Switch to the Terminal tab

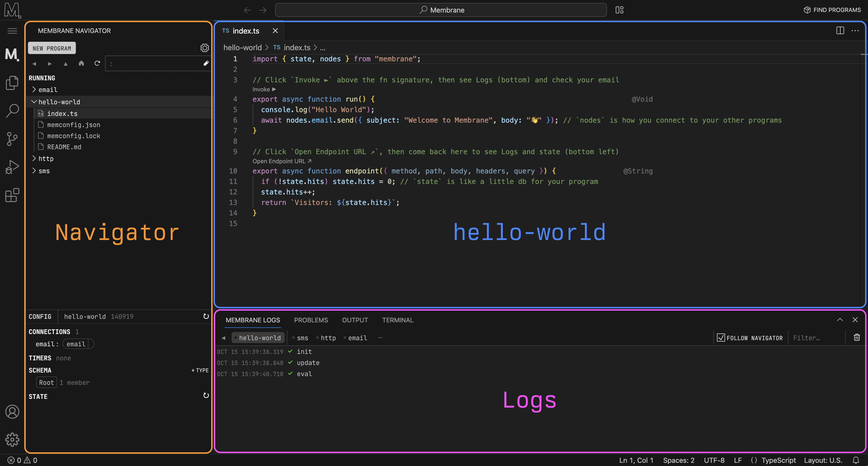tap(398, 320)
